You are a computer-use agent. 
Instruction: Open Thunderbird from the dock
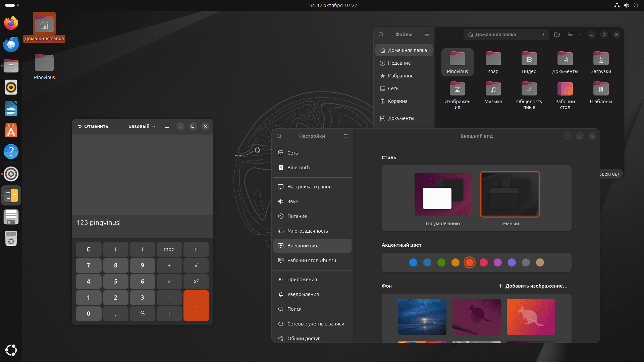point(11,44)
